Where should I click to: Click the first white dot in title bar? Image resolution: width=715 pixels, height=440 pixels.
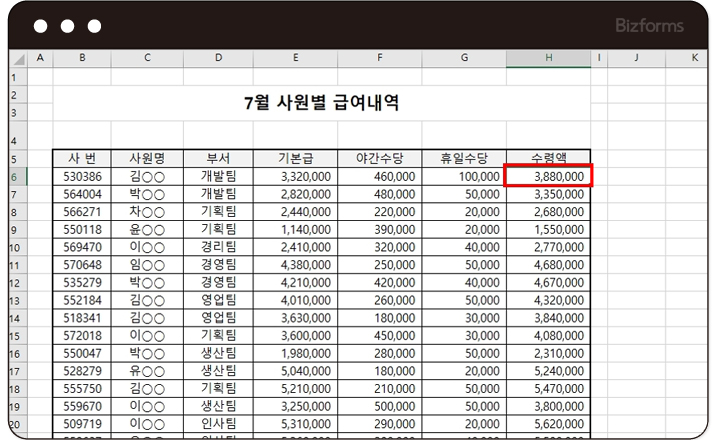pyautogui.click(x=38, y=26)
